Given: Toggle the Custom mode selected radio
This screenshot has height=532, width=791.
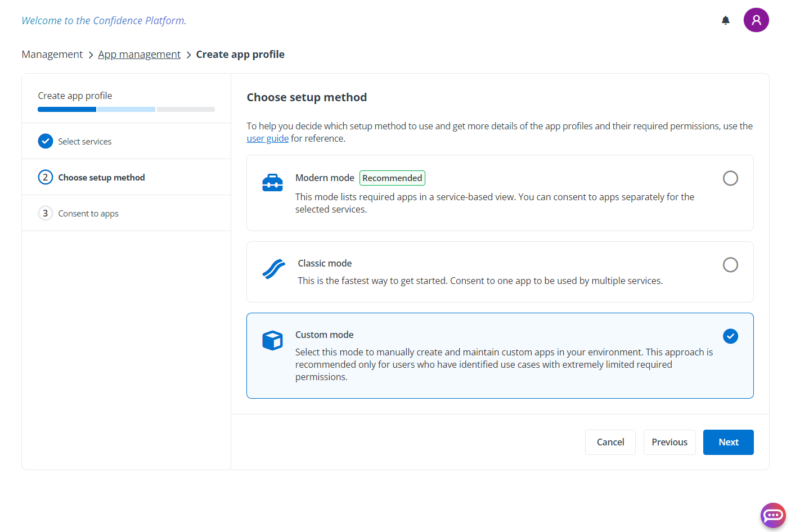Looking at the screenshot, I should pos(730,336).
